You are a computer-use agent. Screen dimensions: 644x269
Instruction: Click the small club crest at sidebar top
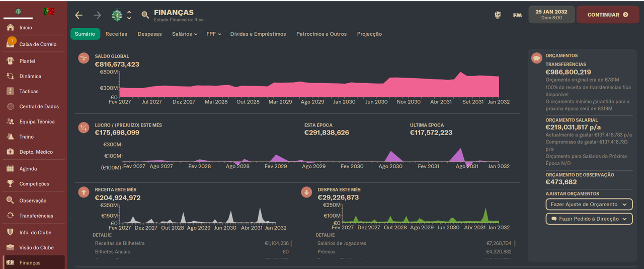(x=18, y=11)
